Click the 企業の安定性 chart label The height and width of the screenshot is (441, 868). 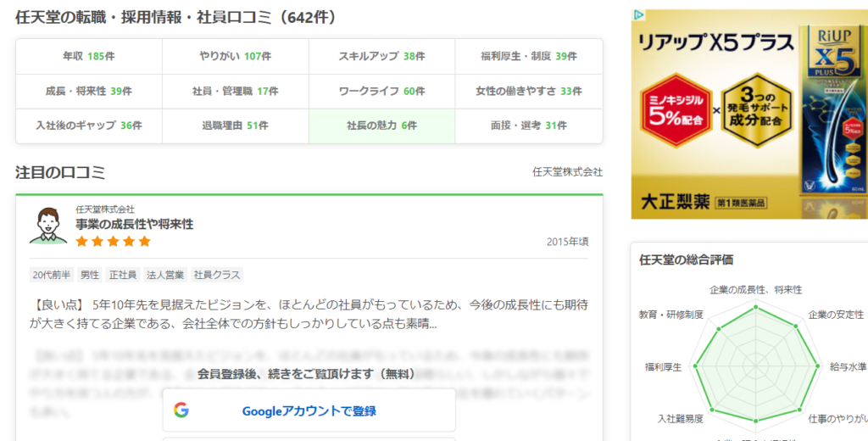pos(836,315)
